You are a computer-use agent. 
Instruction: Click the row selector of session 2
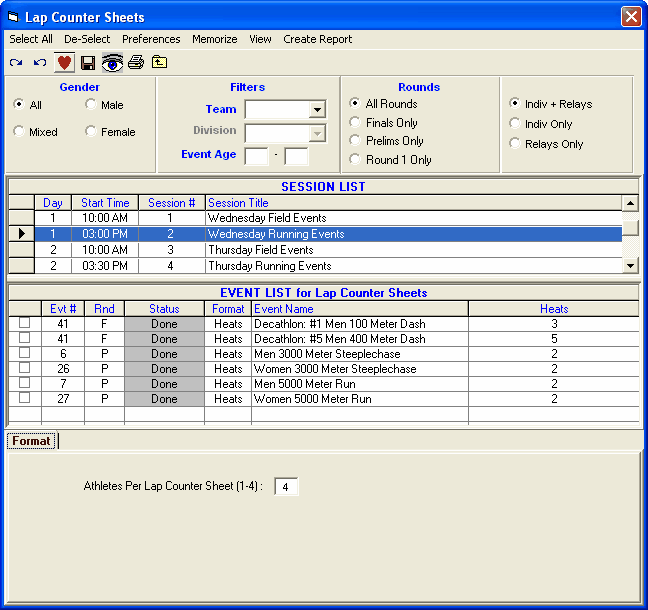point(21,234)
